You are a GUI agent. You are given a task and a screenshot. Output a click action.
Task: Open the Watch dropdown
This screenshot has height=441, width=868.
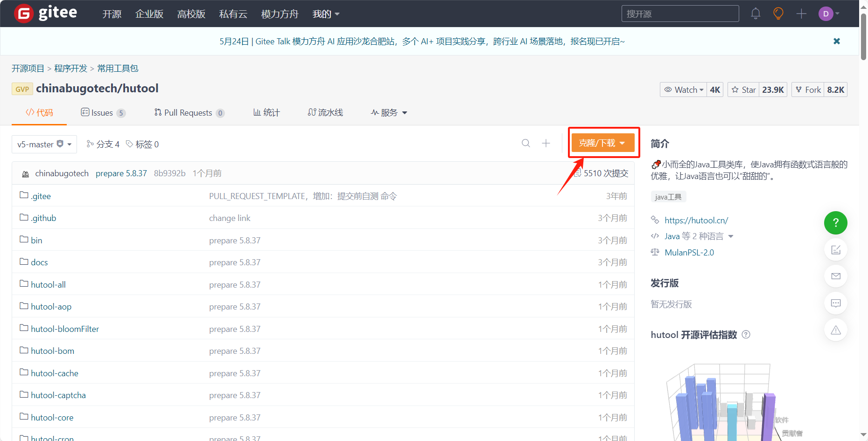[x=684, y=90]
